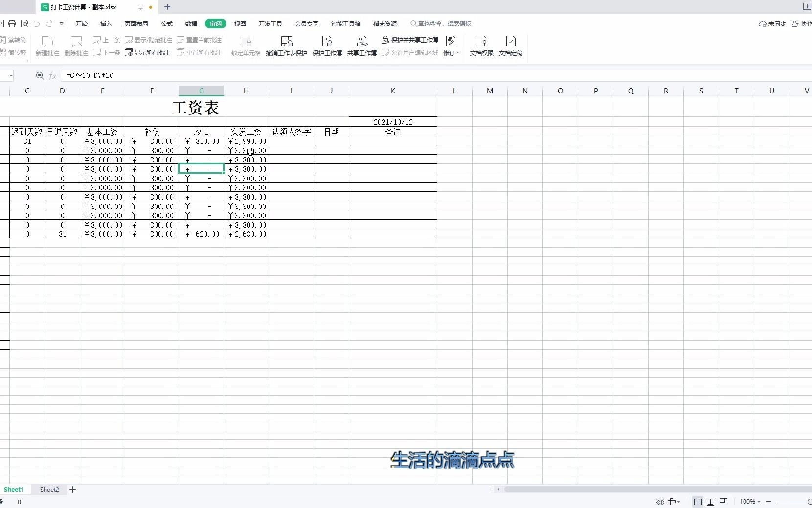Viewport: 812px width, 508px height.
Task: Click the print icon in quick access toolbar
Action: 12,23
